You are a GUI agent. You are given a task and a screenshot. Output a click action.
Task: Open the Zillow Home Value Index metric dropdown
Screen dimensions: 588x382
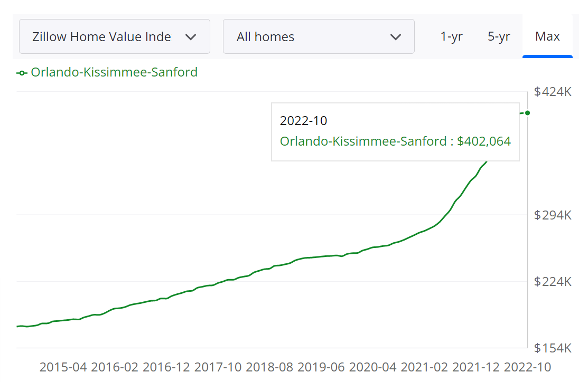pos(114,36)
